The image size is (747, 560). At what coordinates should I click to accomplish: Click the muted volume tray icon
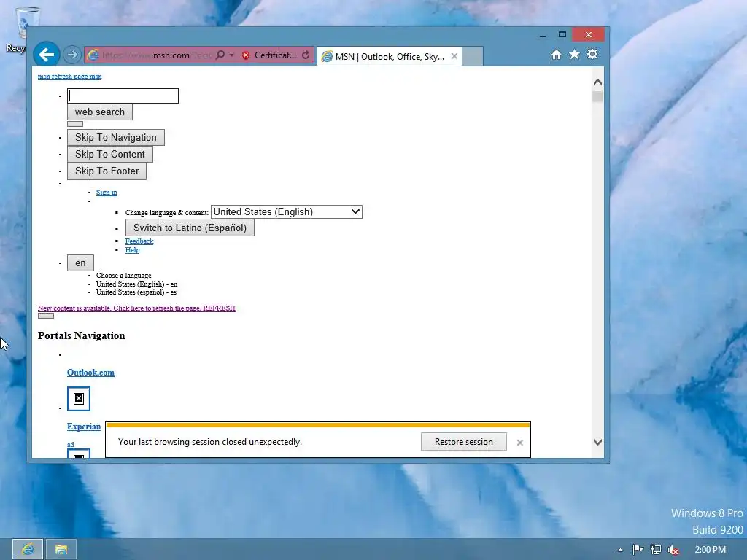673,550
